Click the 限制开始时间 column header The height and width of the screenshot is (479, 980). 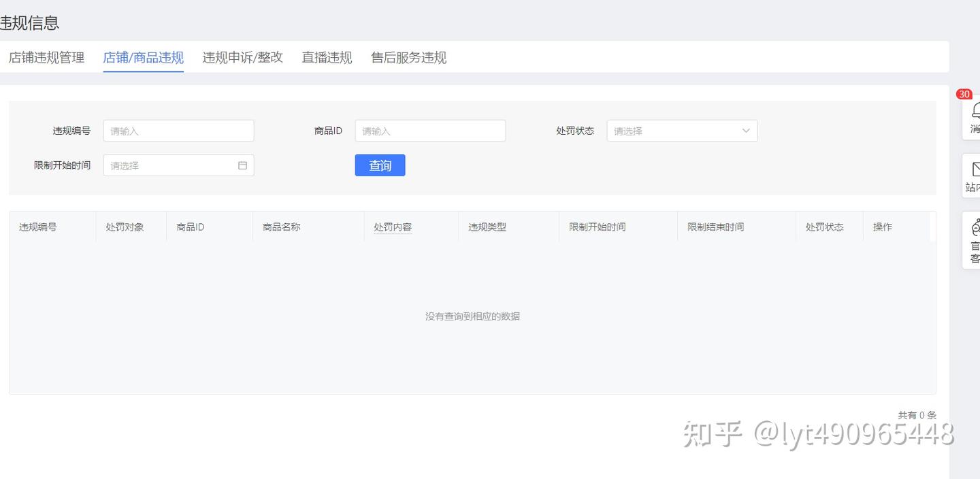click(598, 227)
